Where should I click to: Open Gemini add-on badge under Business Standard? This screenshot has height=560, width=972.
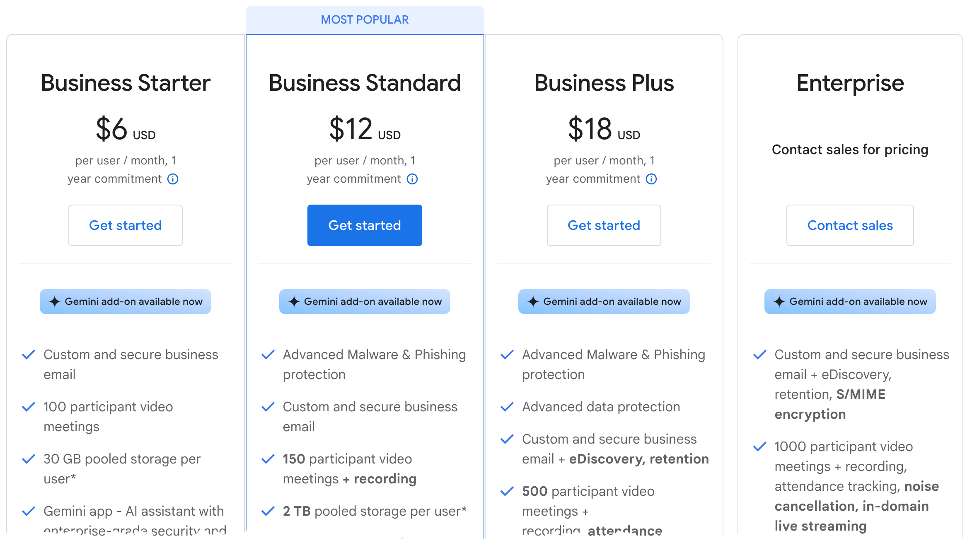[x=365, y=302]
